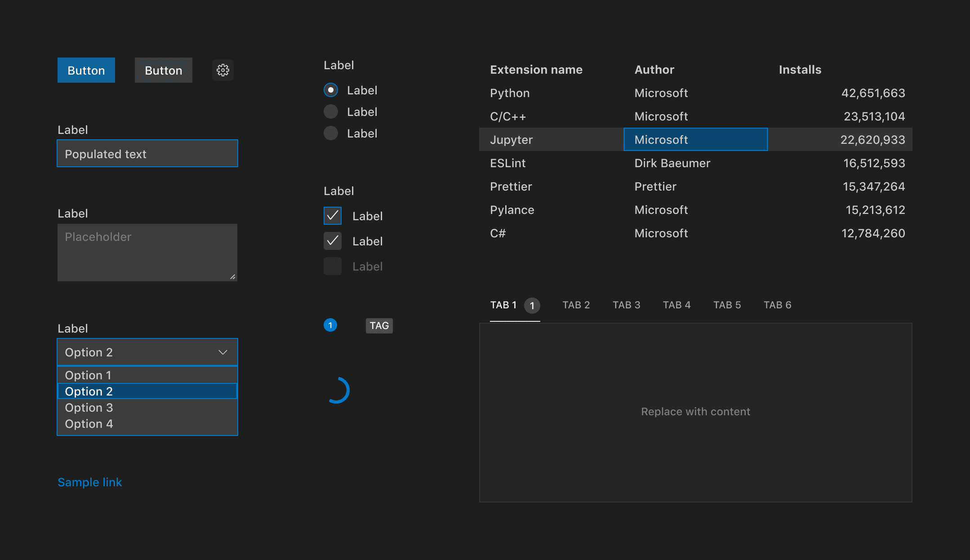Open the Sample link
The height and width of the screenshot is (560, 970).
89,482
